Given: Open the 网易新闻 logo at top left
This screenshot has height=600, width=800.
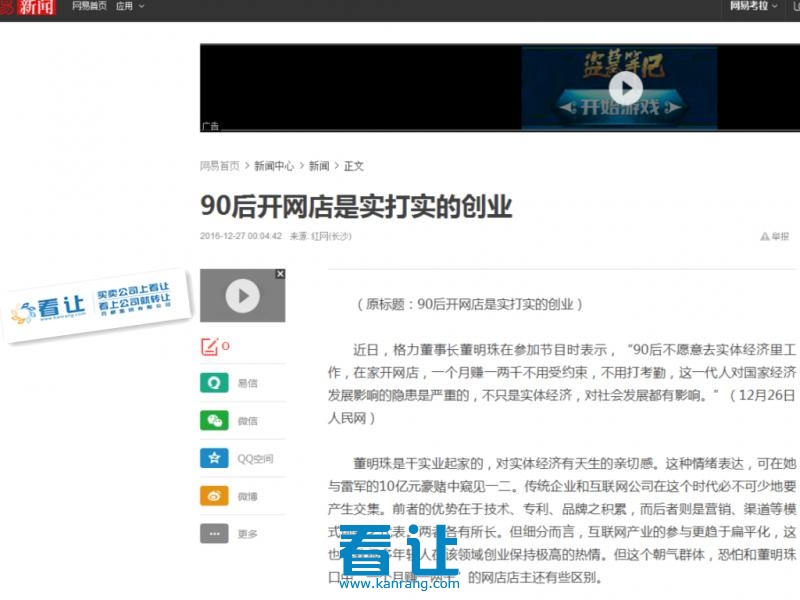Looking at the screenshot, I should click(30, 7).
